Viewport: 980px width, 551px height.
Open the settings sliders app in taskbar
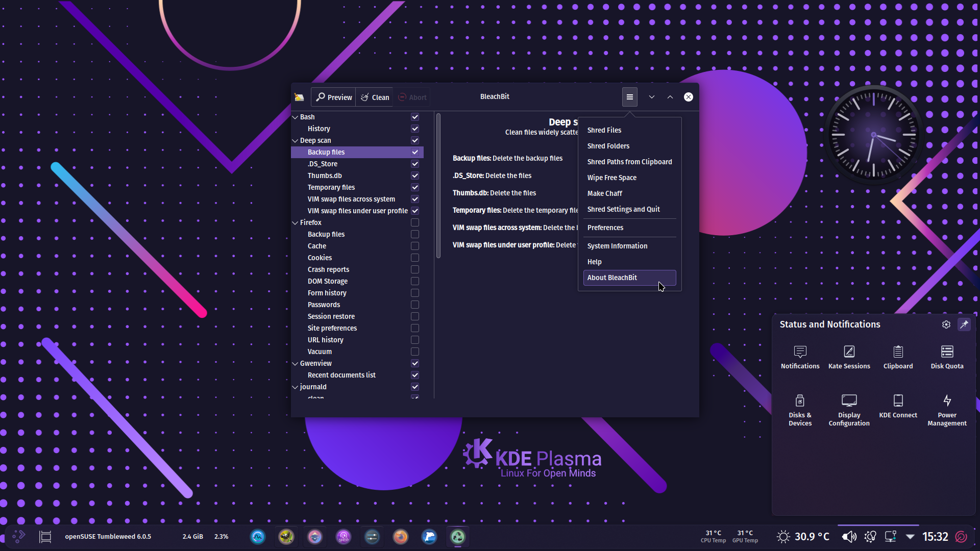(x=372, y=537)
